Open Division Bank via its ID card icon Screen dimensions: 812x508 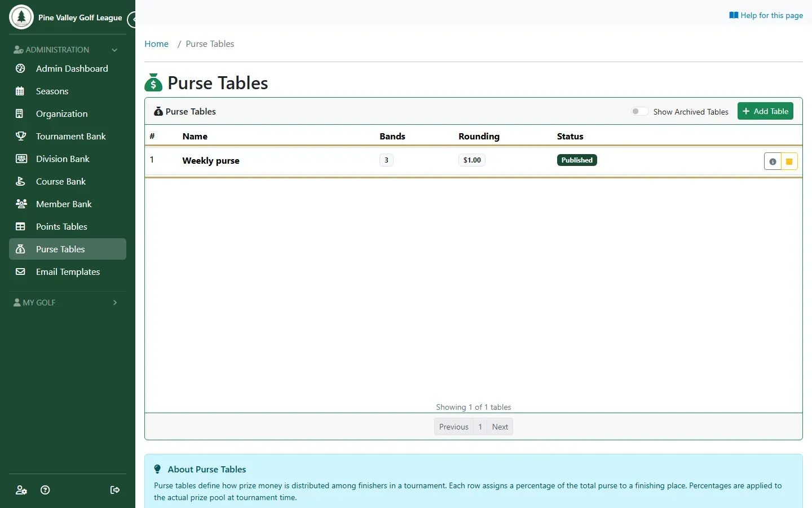[x=21, y=159]
